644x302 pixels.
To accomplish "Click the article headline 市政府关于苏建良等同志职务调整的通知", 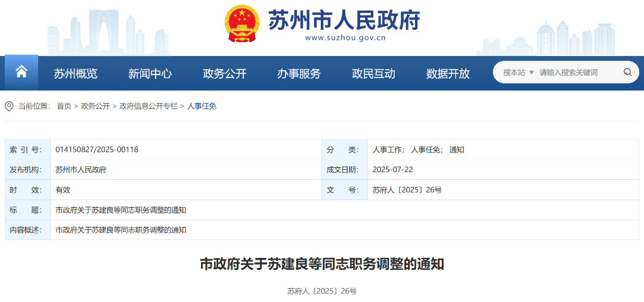I will point(322,264).
